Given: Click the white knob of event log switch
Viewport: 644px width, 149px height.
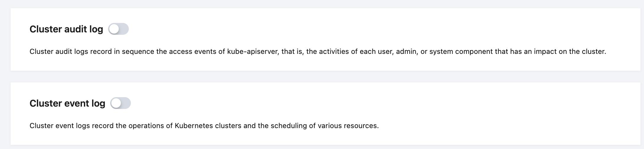Looking at the screenshot, I should [116, 103].
